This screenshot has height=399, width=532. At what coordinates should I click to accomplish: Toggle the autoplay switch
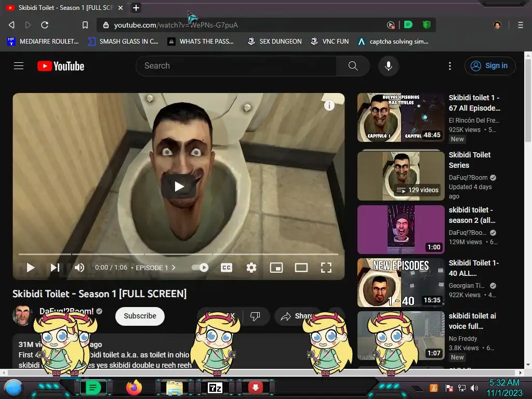200,268
